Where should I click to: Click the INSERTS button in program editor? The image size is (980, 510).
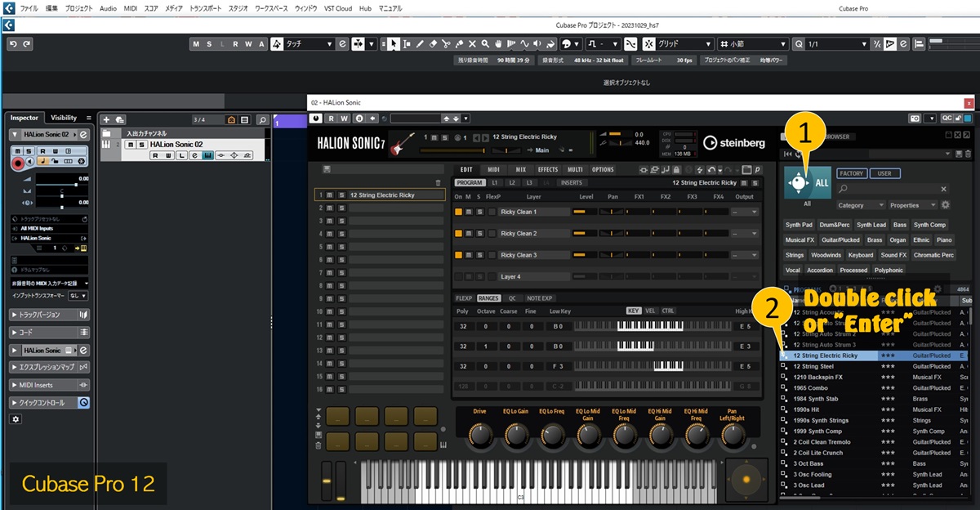tap(572, 183)
